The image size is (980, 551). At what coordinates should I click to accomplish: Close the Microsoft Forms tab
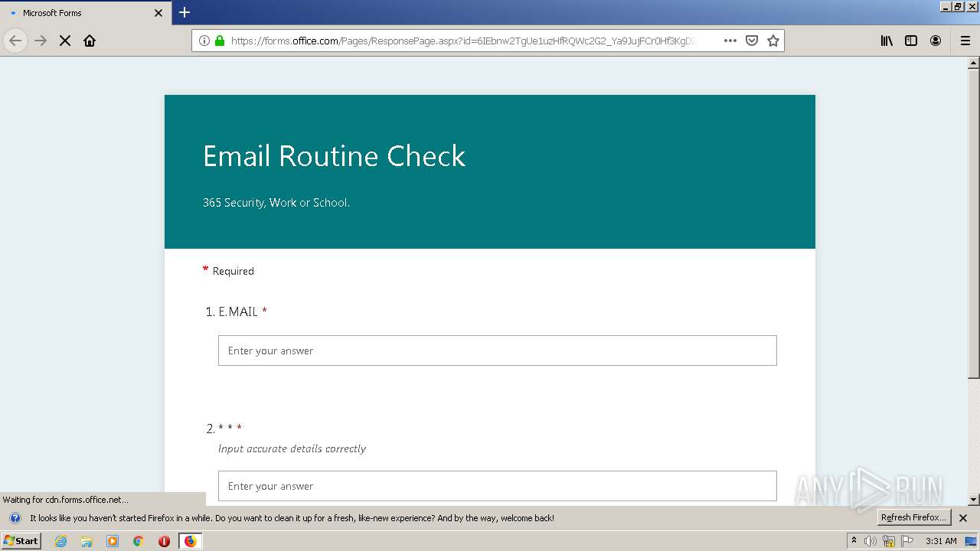[158, 13]
